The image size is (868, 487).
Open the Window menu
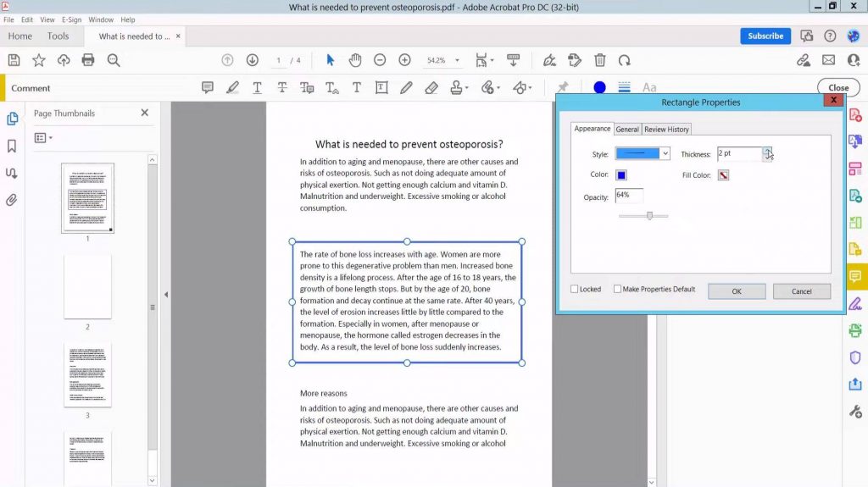101,19
